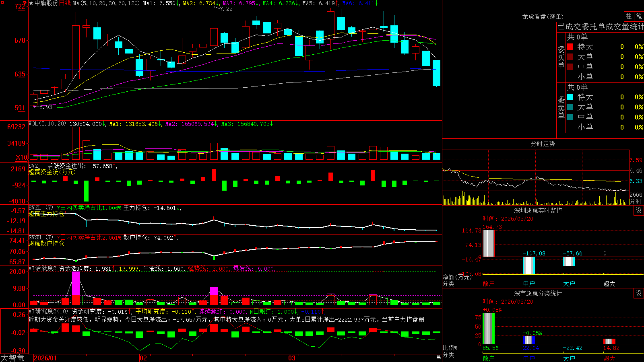Click the 已成交委托单成交量统计 header
The image size is (644, 362).
coord(601,27)
